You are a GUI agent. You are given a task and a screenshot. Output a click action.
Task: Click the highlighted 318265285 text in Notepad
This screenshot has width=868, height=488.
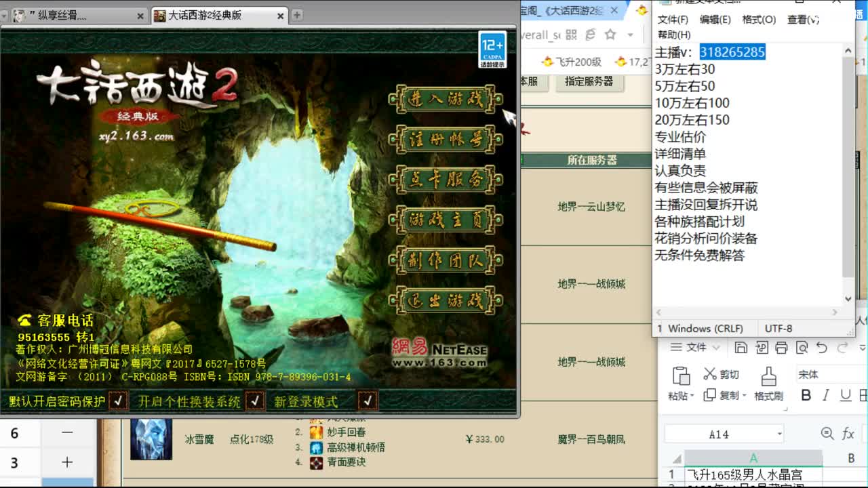(732, 52)
